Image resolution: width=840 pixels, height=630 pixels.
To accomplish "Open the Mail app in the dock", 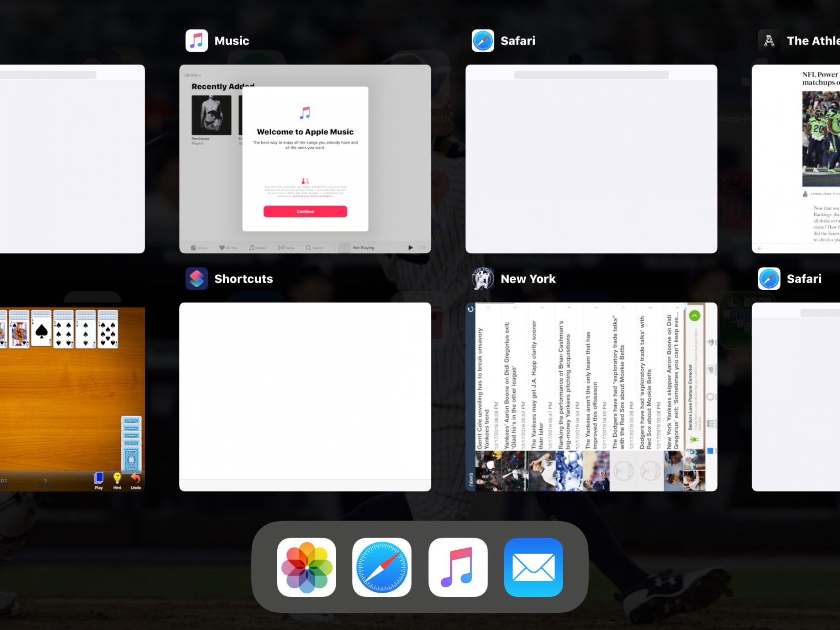I will pyautogui.click(x=533, y=567).
